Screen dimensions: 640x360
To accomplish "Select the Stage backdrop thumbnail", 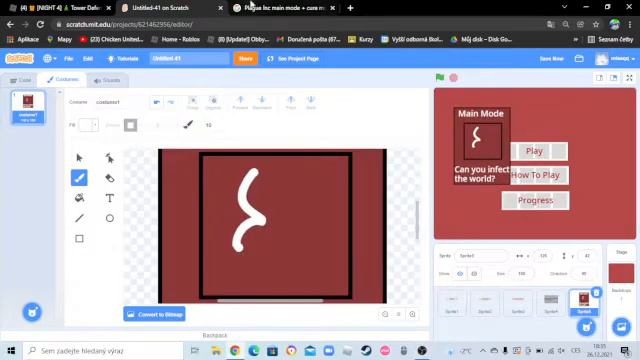I will [621, 273].
